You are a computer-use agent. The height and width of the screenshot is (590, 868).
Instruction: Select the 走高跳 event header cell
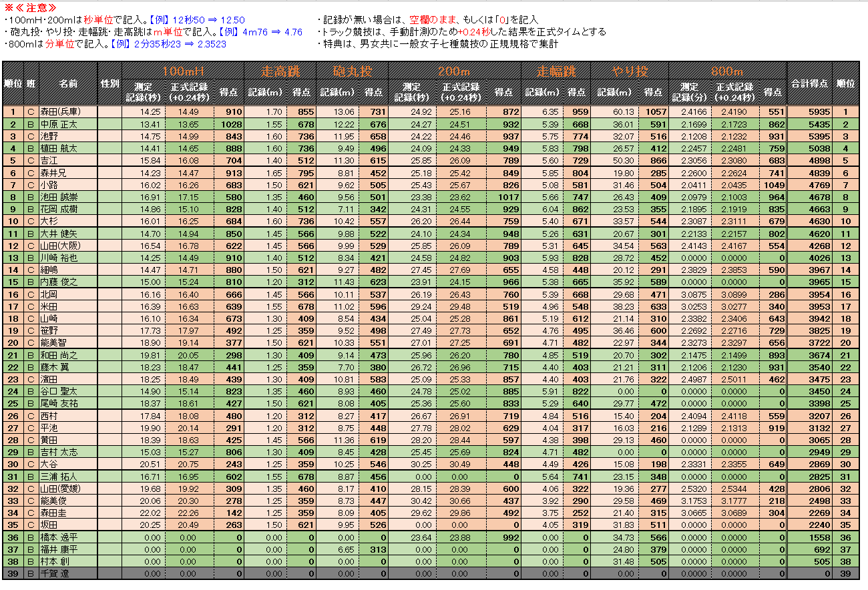280,71
